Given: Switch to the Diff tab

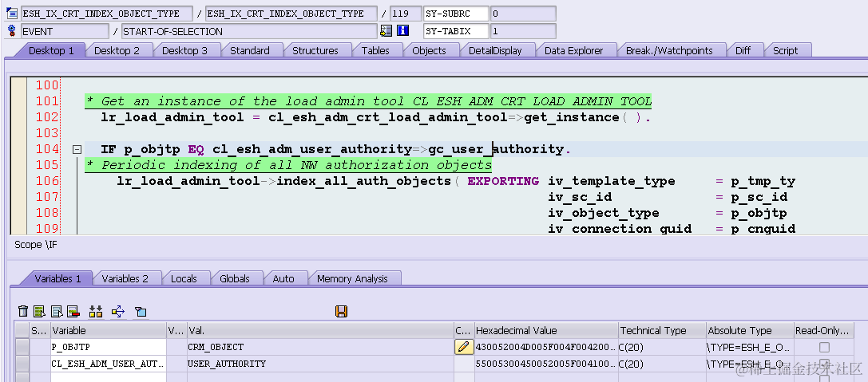Looking at the screenshot, I should [743, 50].
